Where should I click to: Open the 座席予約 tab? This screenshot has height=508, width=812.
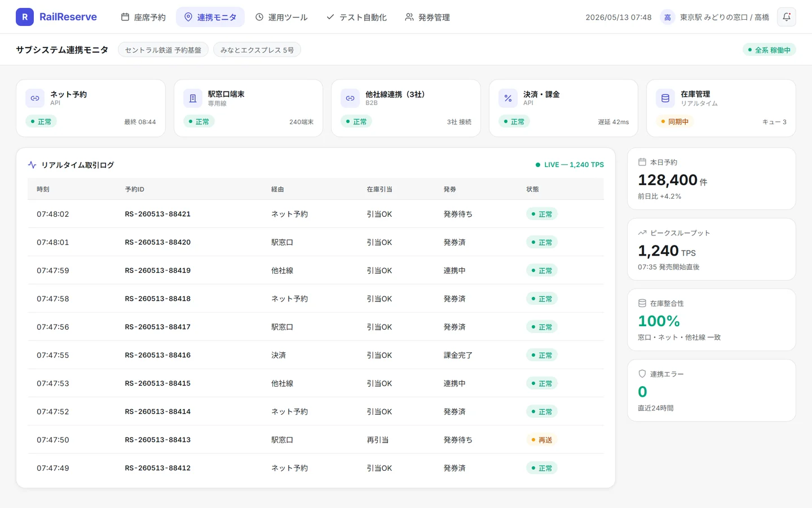tap(143, 17)
